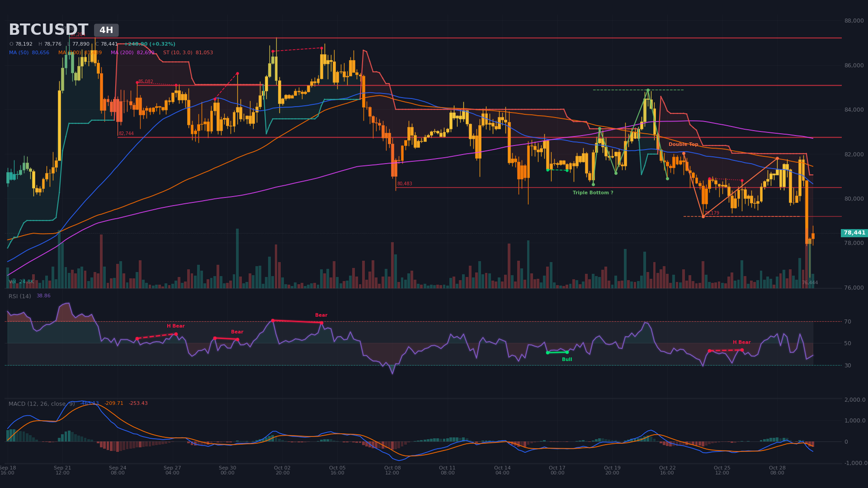Click the 80,000 price axis label
The width and height of the screenshot is (868, 488).
854,198
